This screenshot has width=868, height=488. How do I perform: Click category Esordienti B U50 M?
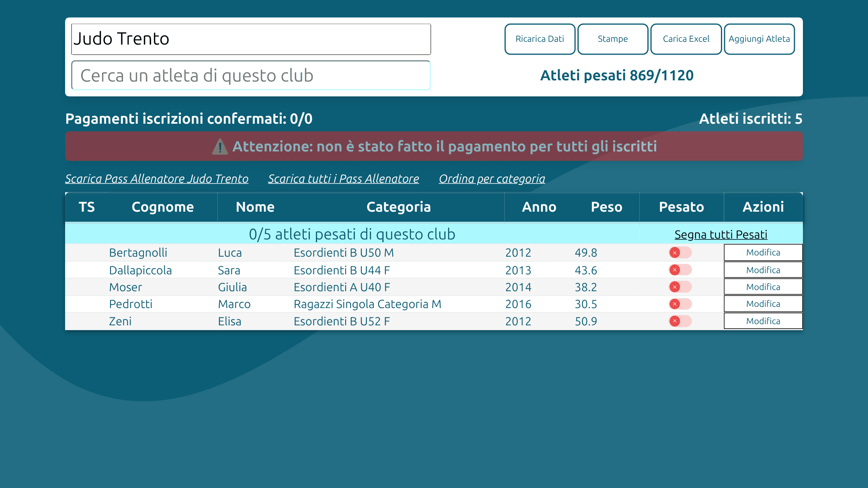click(344, 253)
